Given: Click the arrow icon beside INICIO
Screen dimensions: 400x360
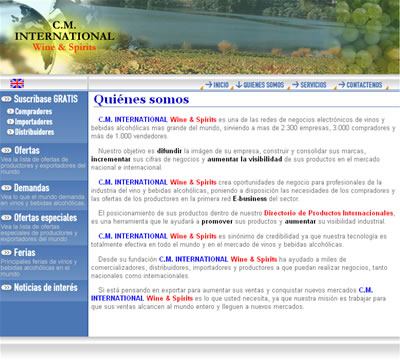Looking at the screenshot, I should (209, 85).
